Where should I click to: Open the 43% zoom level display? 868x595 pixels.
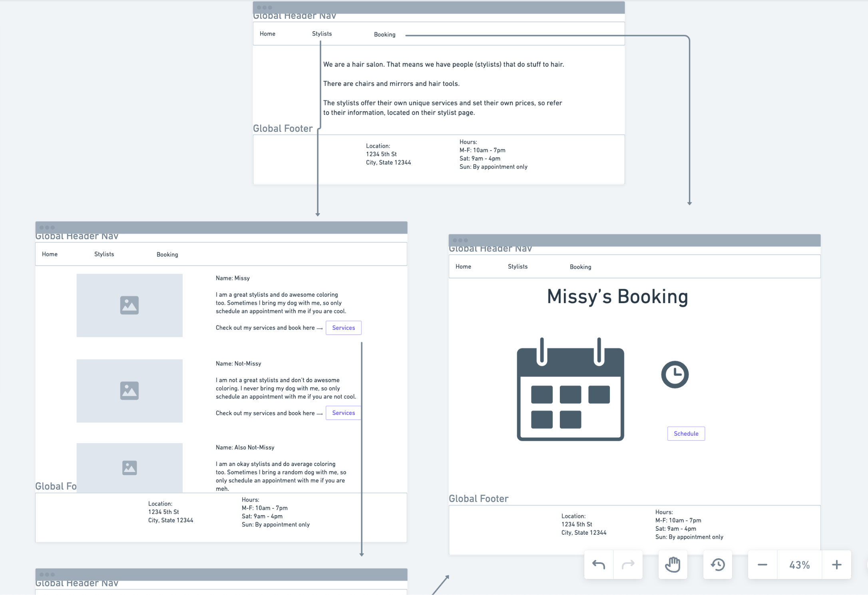coord(799,565)
